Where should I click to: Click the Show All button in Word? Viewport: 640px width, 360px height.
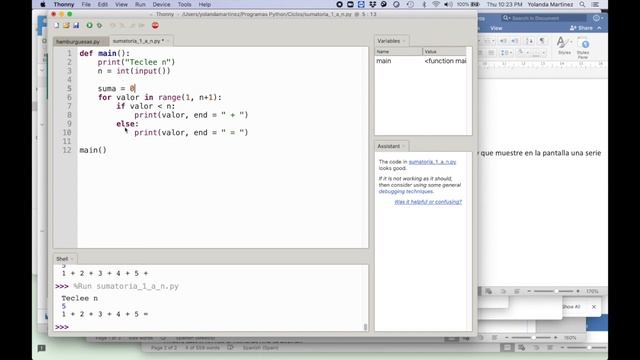pos(571,307)
